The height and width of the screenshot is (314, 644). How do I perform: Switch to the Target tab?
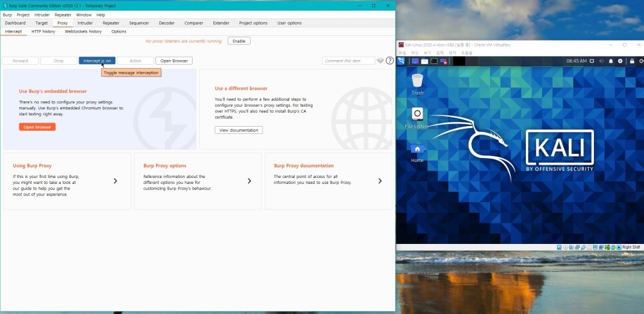tap(41, 23)
